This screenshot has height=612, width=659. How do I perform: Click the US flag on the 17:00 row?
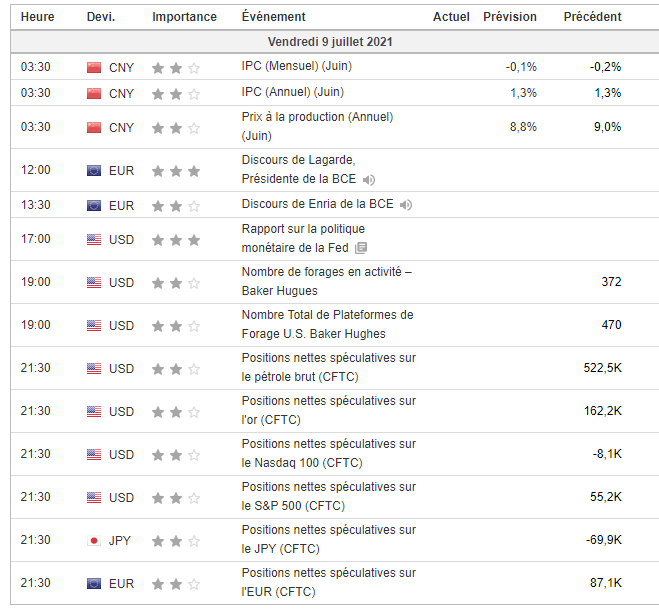coord(94,240)
